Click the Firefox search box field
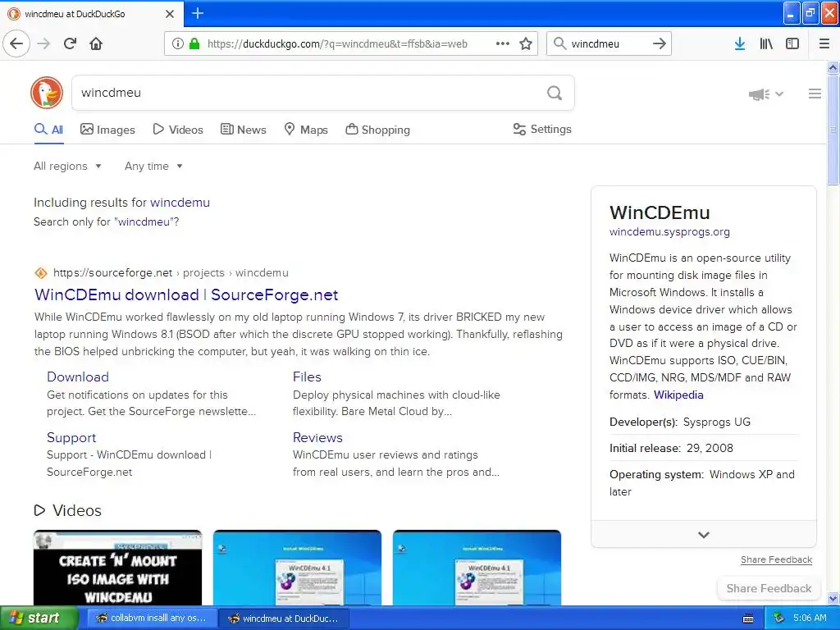840x630 pixels. [x=608, y=44]
